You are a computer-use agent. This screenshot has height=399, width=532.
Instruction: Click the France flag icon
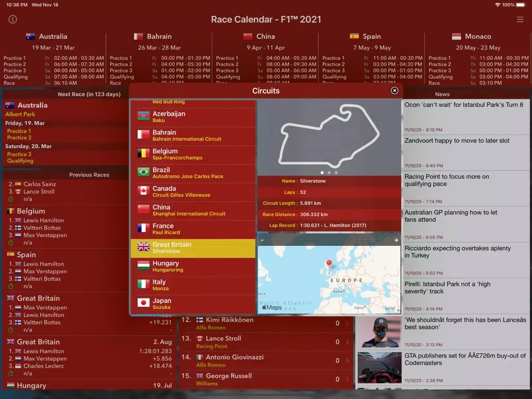(144, 228)
